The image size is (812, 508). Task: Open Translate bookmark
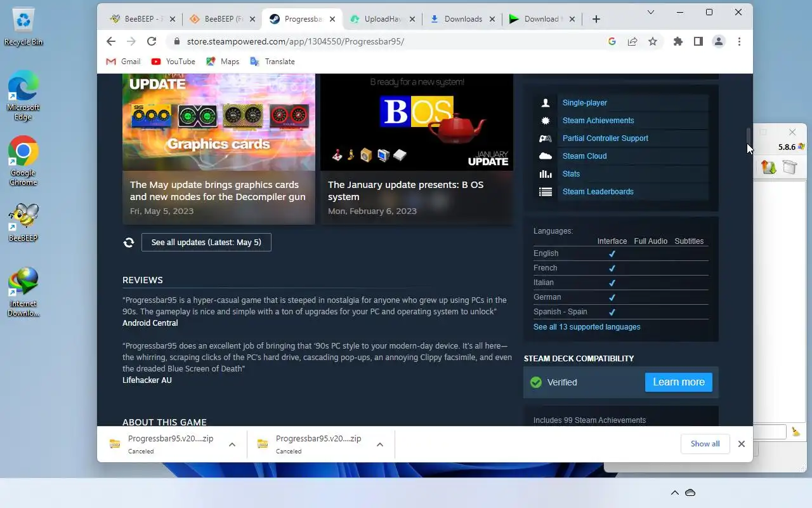tap(272, 62)
